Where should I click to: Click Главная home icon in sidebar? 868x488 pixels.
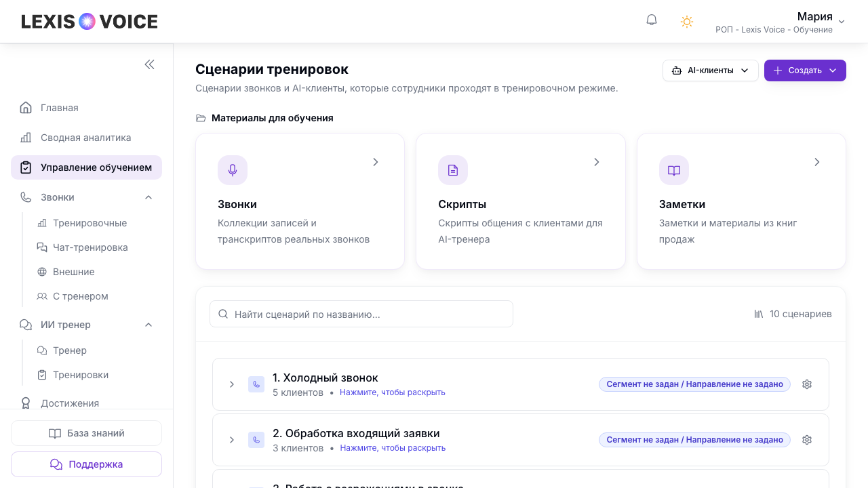click(x=26, y=108)
